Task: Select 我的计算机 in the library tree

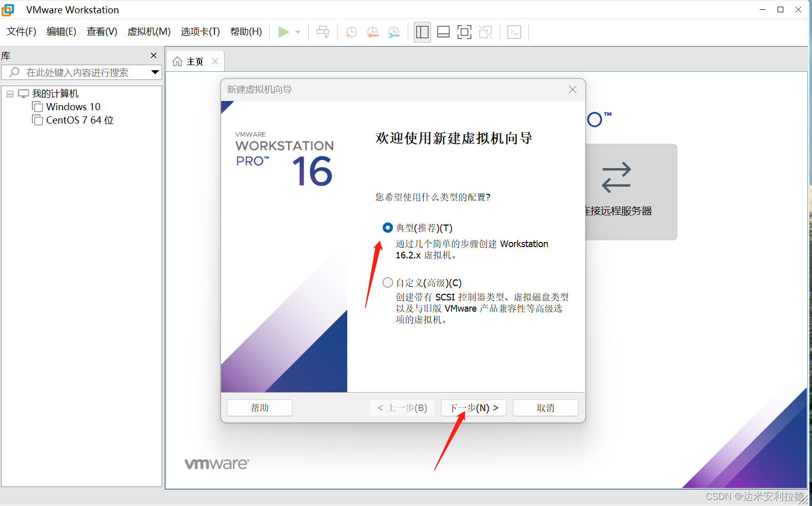Action: coord(55,93)
